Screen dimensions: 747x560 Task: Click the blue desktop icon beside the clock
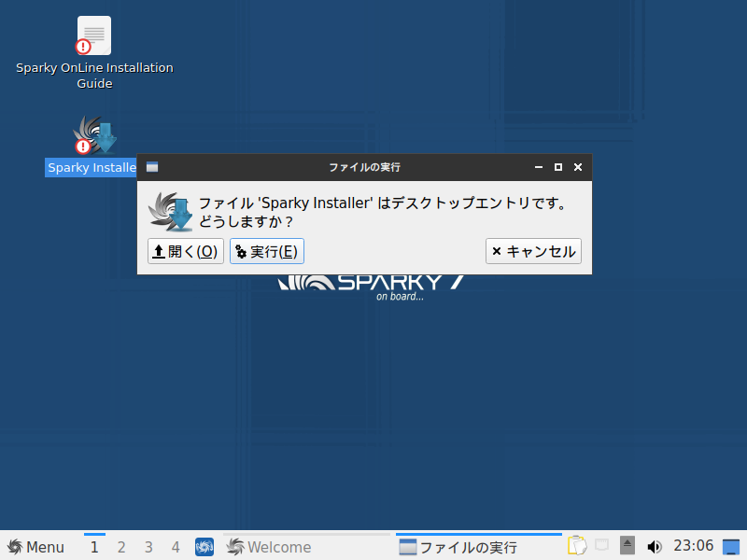pos(731,547)
